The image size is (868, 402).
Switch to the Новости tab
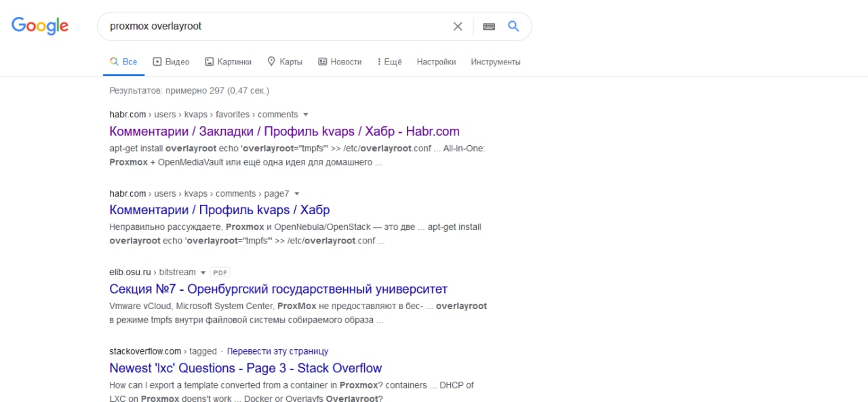(340, 62)
